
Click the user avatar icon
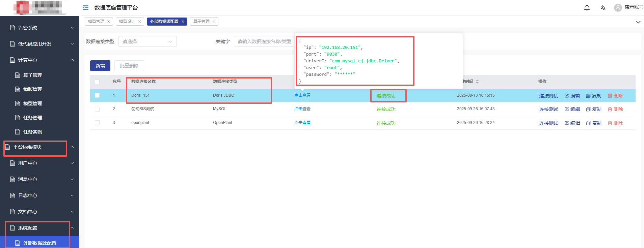pyautogui.click(x=618, y=8)
